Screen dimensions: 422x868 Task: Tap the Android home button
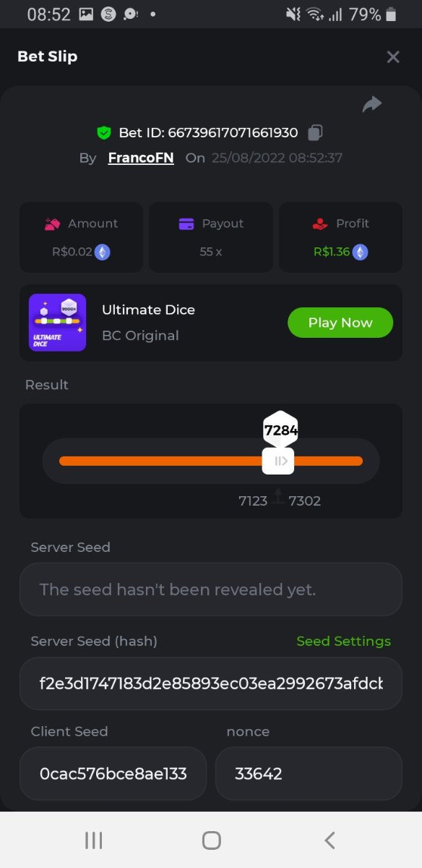click(x=211, y=840)
